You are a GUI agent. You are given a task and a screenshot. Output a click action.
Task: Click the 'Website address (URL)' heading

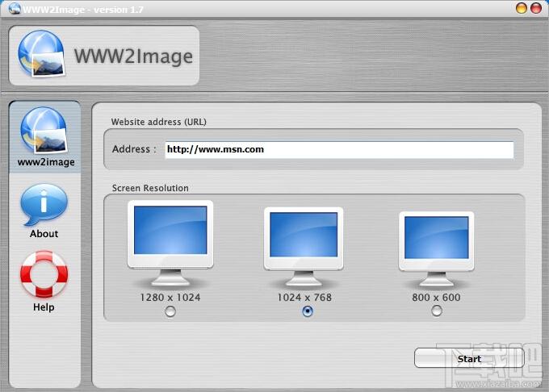point(158,122)
